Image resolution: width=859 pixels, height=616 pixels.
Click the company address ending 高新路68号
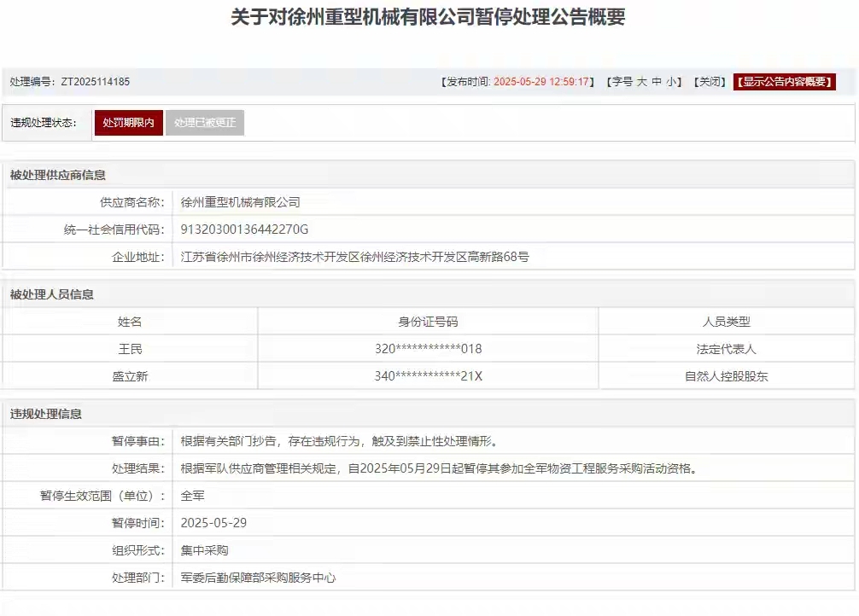pos(355,257)
